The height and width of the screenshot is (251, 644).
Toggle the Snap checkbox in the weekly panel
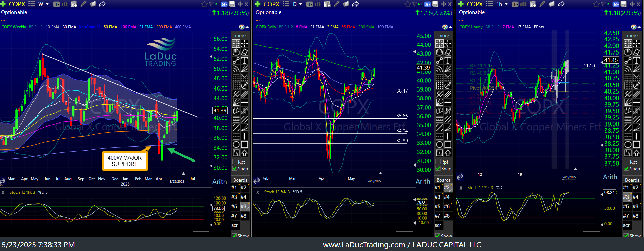[235, 169]
